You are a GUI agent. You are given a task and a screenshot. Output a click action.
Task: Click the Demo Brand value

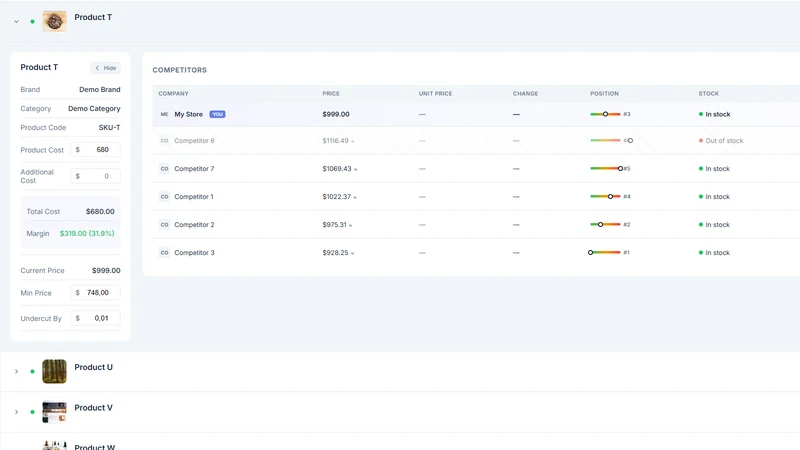click(99, 89)
